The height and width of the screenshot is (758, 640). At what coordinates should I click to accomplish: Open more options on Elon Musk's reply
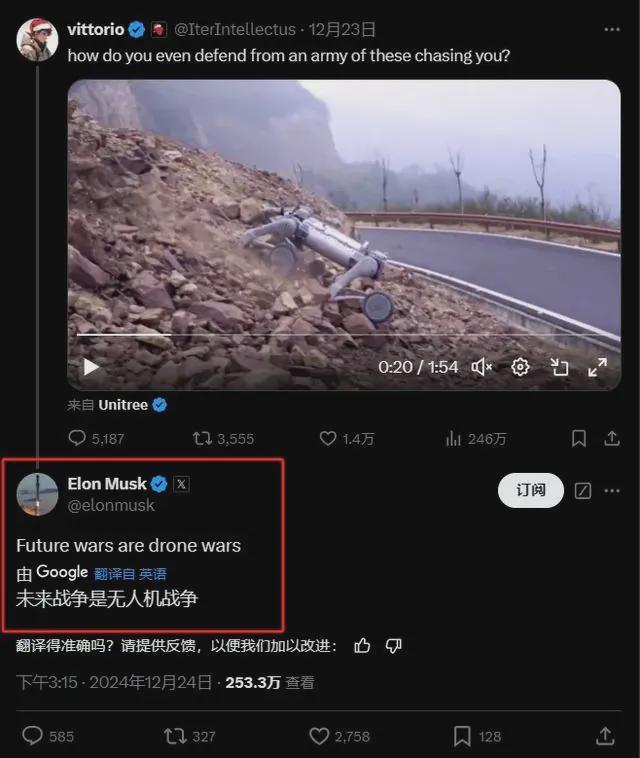[612, 491]
